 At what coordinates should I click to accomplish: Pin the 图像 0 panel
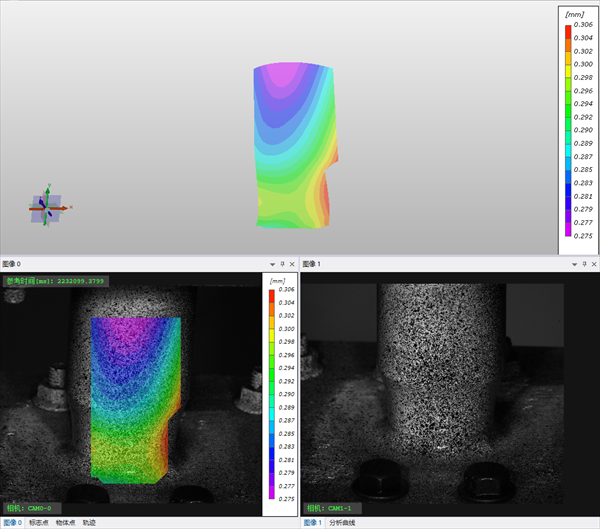point(281,263)
